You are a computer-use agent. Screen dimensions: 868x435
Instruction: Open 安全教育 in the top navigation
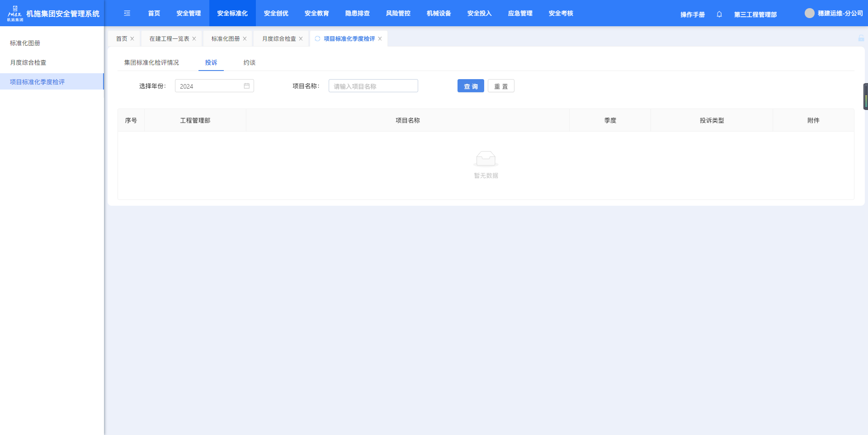(x=316, y=14)
